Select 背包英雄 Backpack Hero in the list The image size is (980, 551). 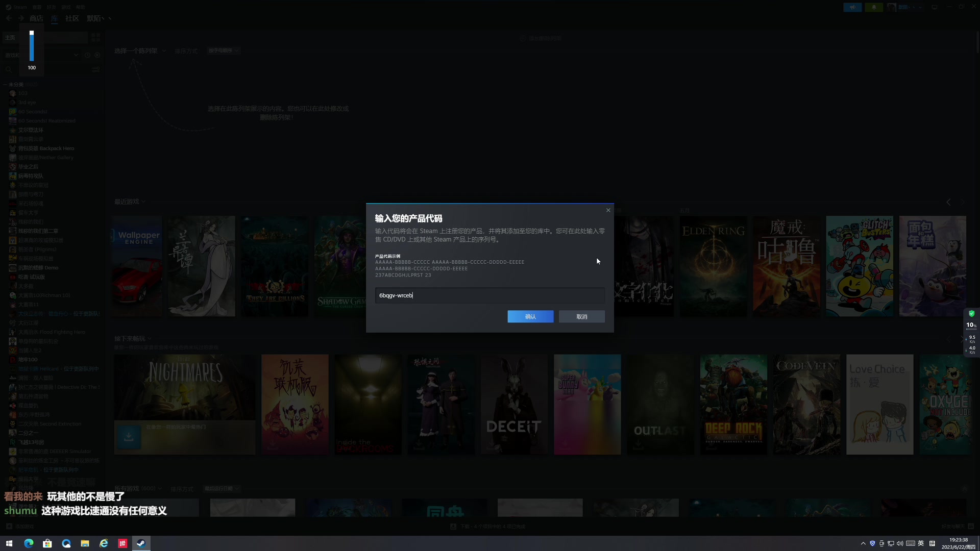click(x=46, y=148)
